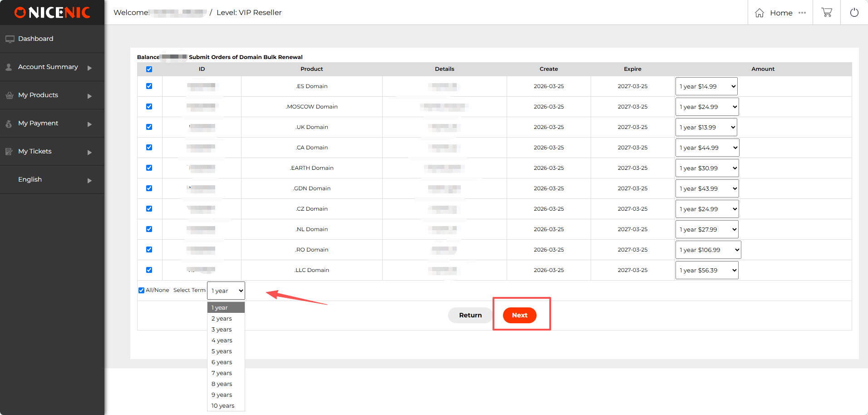The width and height of the screenshot is (868, 415).
Task: Uncheck the .CZ Domain checkbox
Action: [x=149, y=209]
